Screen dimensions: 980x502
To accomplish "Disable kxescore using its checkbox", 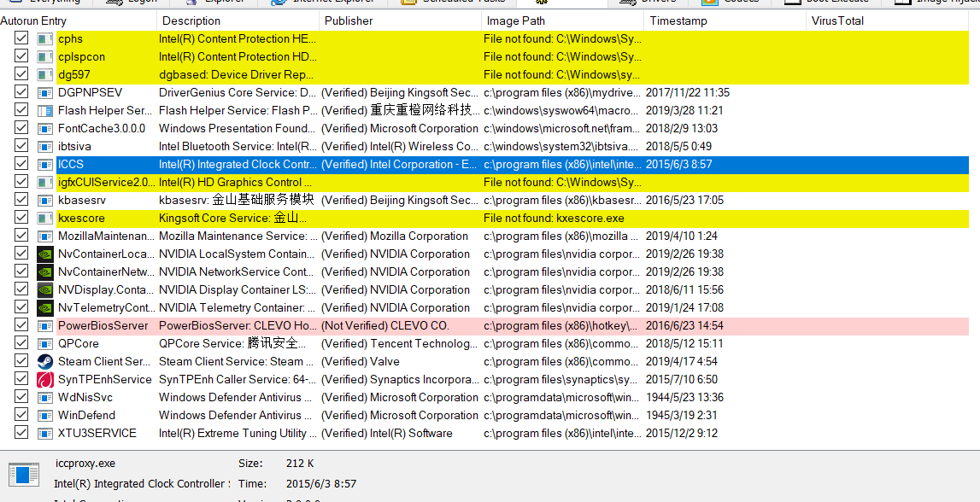I will point(21,218).
